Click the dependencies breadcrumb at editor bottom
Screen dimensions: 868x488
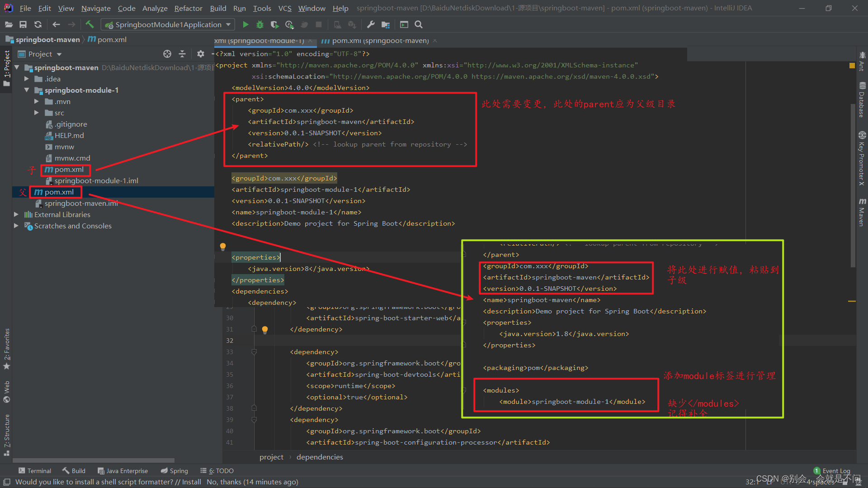(320, 457)
